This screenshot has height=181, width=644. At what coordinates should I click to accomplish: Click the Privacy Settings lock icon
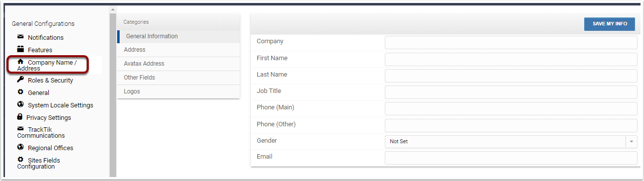coord(20,117)
